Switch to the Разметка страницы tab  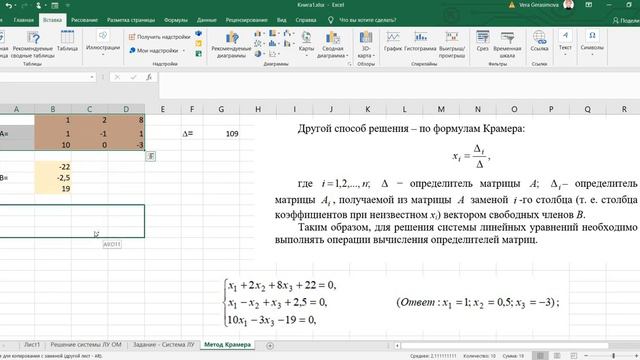(131, 20)
